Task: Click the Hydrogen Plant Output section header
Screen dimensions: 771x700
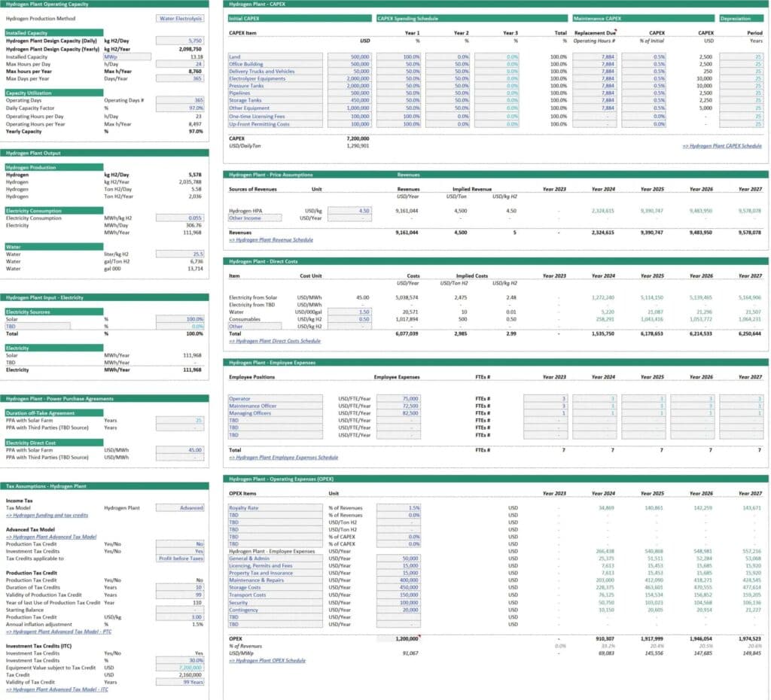Action: (x=104, y=153)
